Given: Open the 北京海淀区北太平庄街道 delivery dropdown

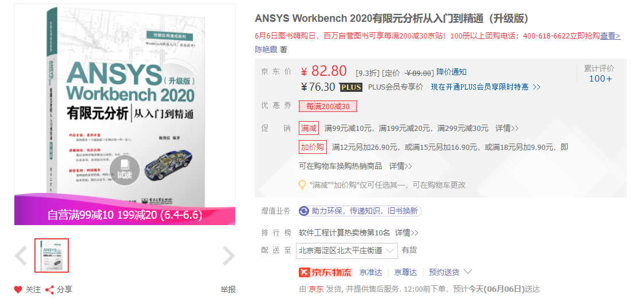Looking at the screenshot, I should click(346, 250).
